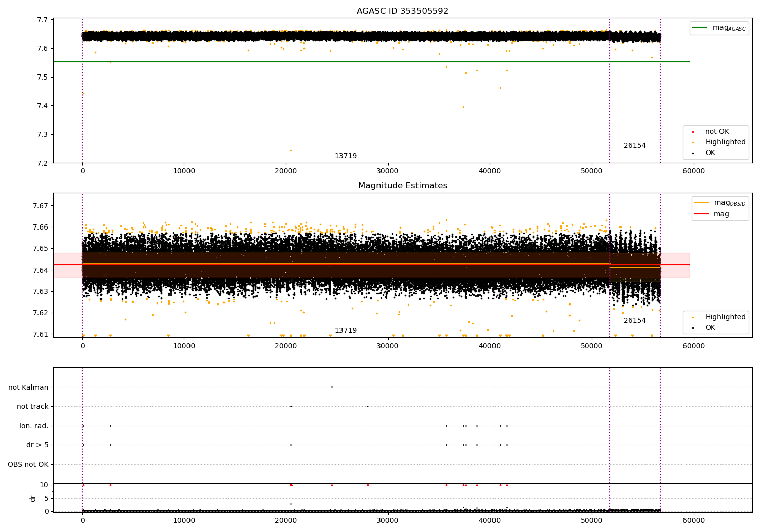Screen dimensions: 760x532
Task: Click 'OK' in the Magnitude Estimates legend
Action: (710, 328)
